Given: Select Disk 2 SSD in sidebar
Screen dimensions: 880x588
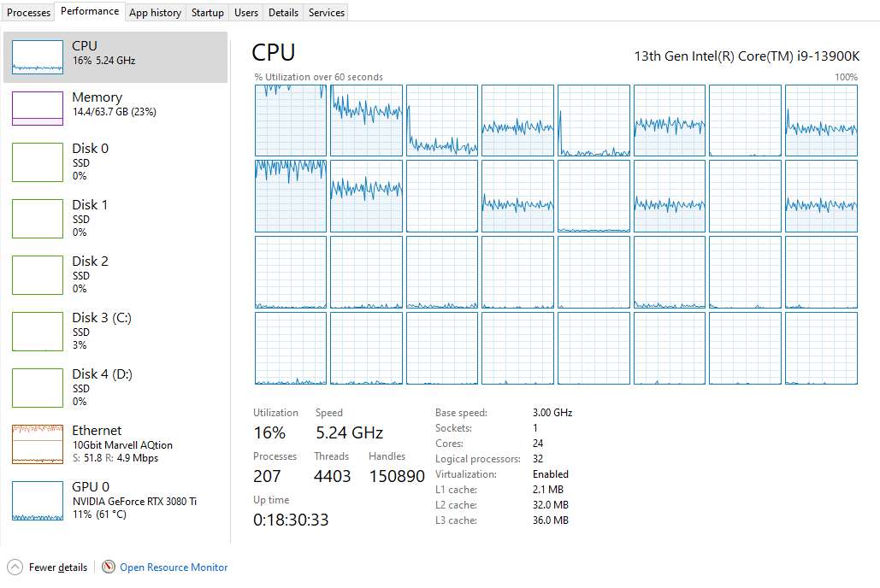Looking at the screenshot, I should coord(115,275).
